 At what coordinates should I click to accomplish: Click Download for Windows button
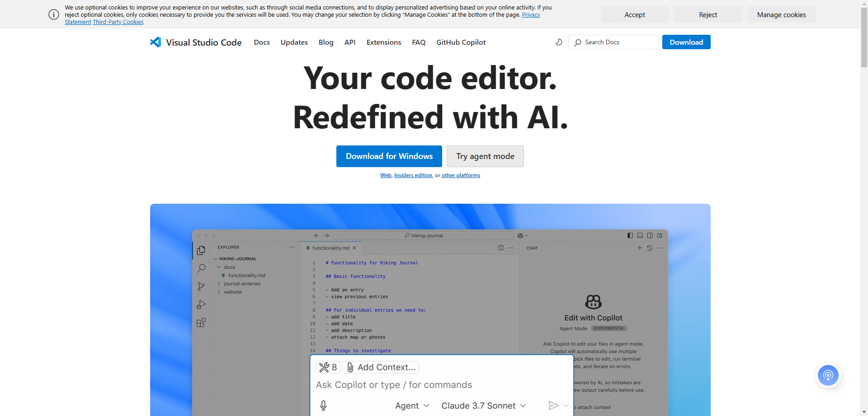click(x=389, y=156)
